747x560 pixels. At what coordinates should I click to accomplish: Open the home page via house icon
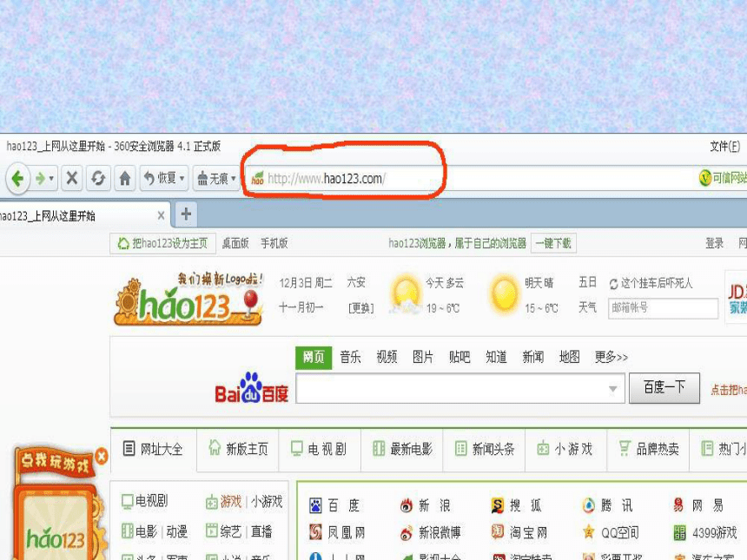pyautogui.click(x=125, y=179)
